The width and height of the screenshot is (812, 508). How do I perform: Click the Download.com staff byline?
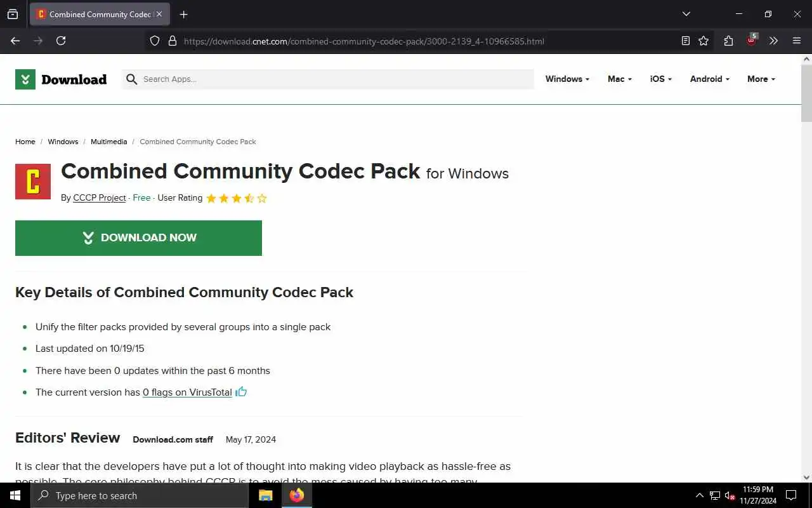[x=173, y=439]
